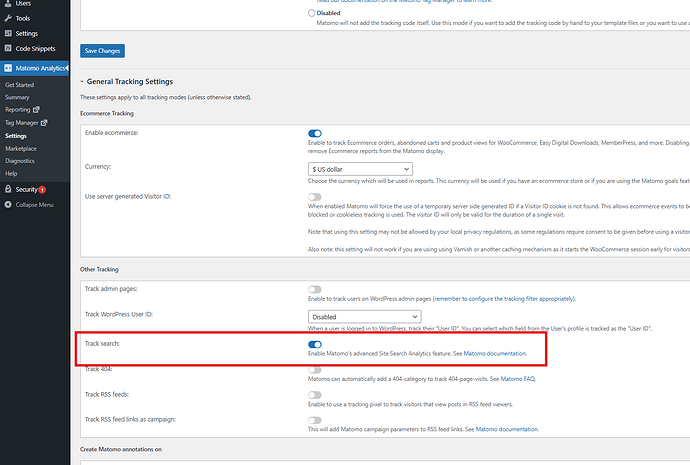
Task: Toggle the Track admin pages switch
Action: [x=315, y=288]
